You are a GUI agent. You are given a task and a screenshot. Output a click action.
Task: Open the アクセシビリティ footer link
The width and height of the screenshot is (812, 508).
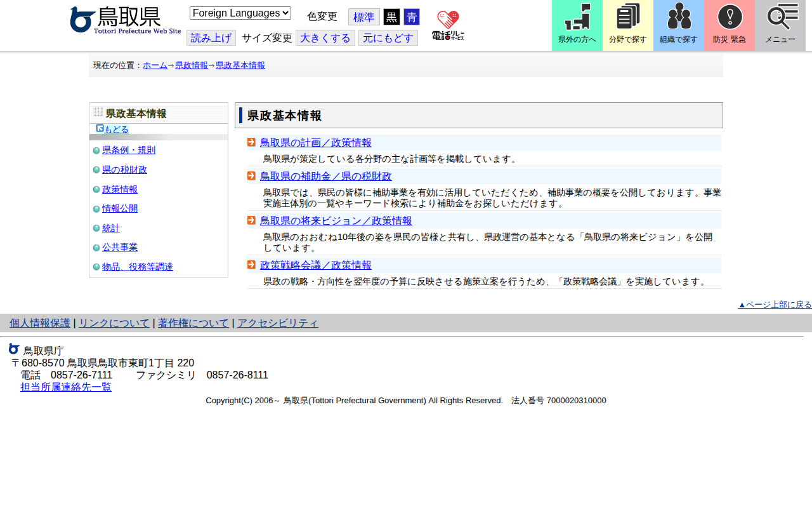coord(278,323)
